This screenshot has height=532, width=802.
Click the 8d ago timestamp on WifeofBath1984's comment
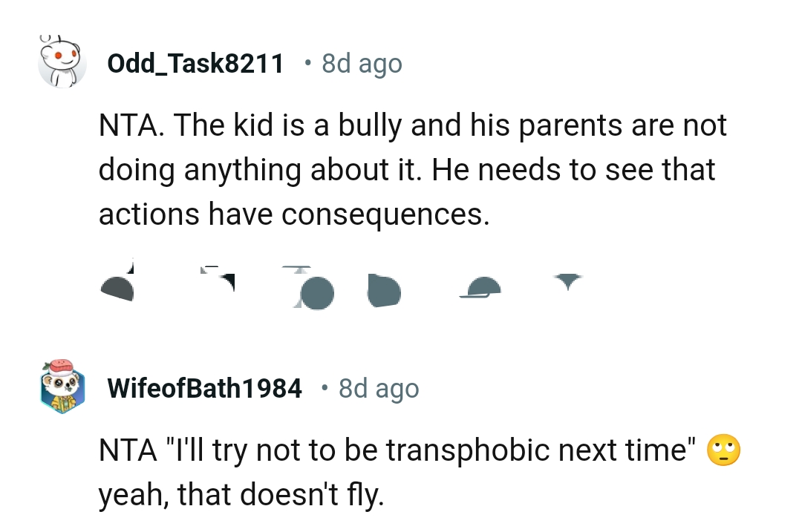click(378, 387)
